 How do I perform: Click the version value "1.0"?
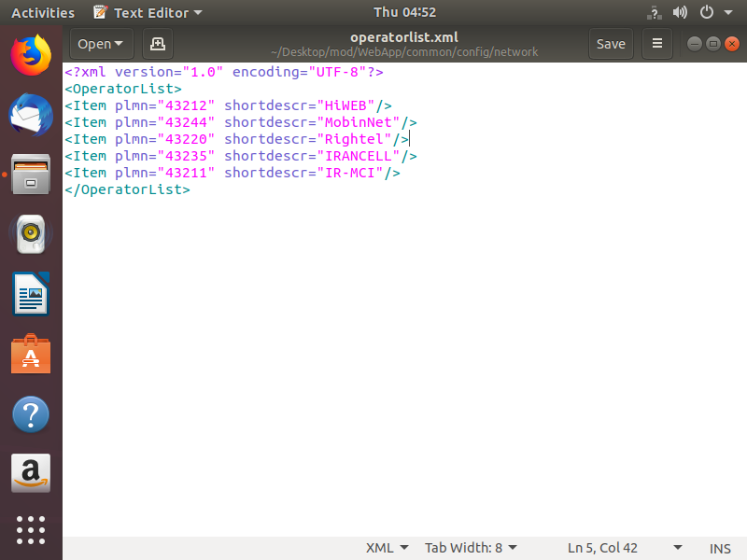[203, 72]
